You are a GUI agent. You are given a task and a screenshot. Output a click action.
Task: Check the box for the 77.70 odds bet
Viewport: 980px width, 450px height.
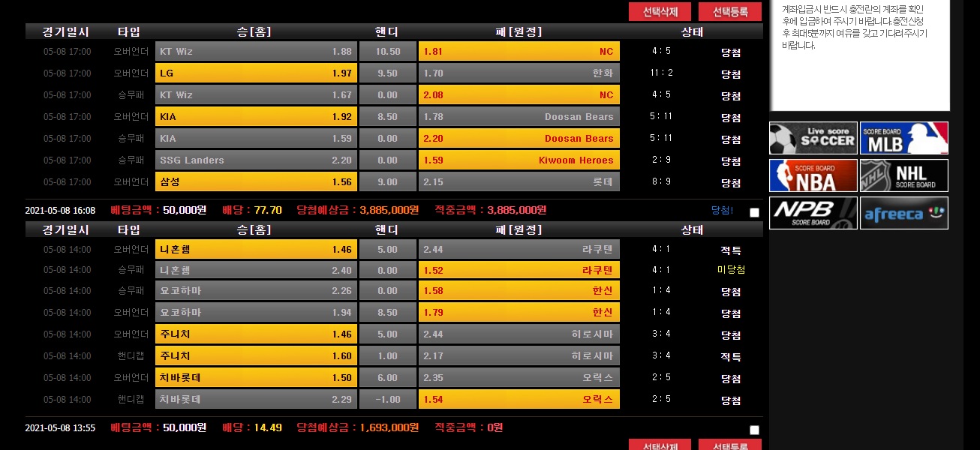tap(754, 212)
